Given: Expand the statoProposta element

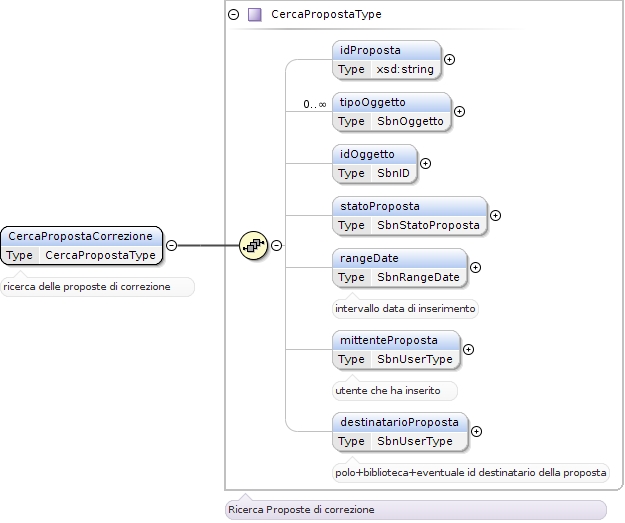Looking at the screenshot, I should (495, 216).
